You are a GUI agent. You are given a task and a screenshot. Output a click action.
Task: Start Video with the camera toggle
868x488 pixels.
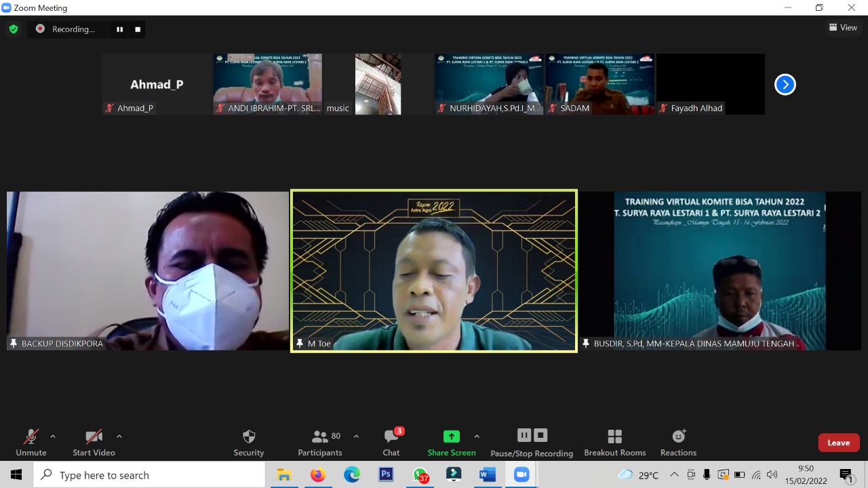point(94,442)
